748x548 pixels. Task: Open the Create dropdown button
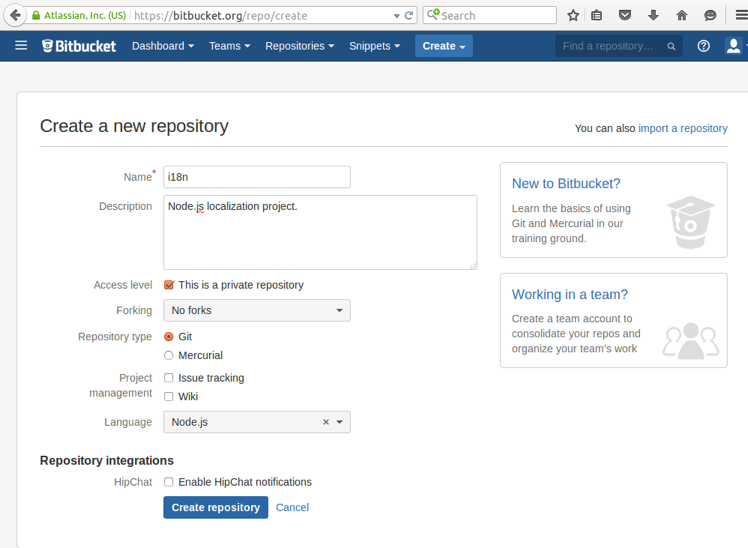pos(444,46)
